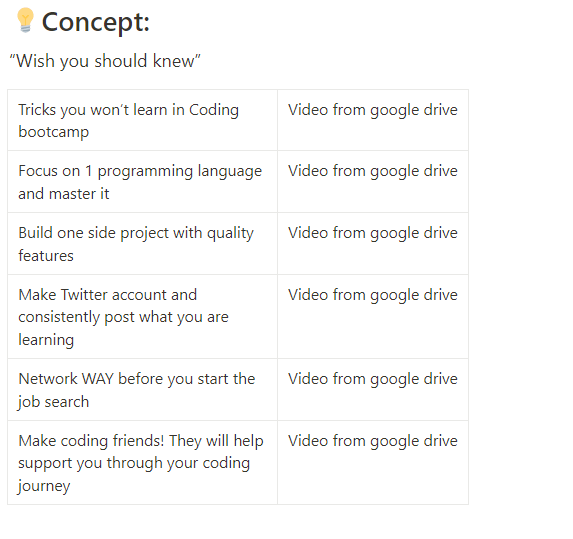Select the Focus on 1 programming language cell
The height and width of the screenshot is (539, 573).
(x=143, y=182)
